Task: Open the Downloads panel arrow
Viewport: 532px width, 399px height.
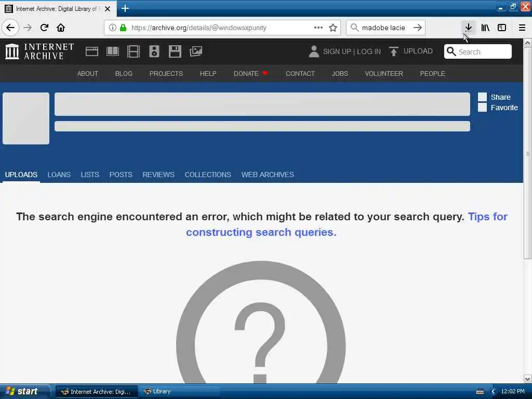Action: click(x=469, y=28)
